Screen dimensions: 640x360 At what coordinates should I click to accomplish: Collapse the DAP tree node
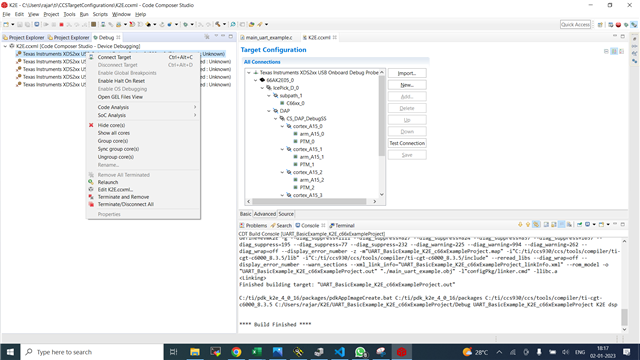point(269,111)
